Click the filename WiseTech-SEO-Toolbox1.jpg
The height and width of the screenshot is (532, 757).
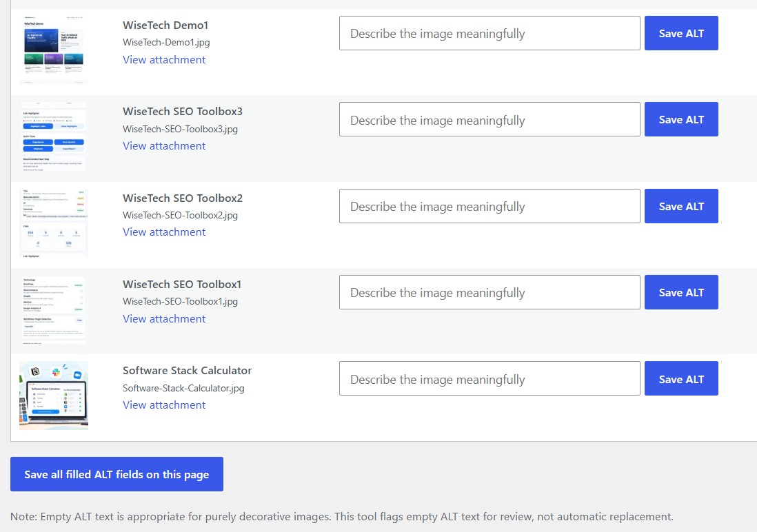point(180,301)
